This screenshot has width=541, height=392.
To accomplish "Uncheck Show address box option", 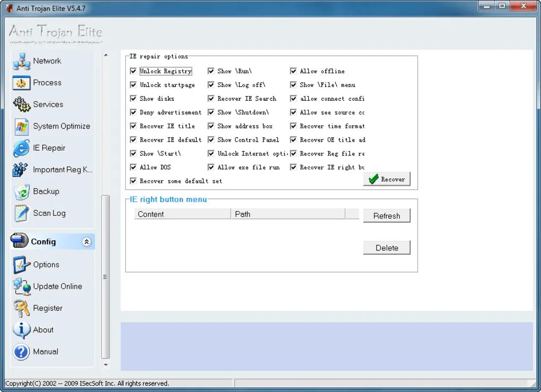I will pos(211,126).
